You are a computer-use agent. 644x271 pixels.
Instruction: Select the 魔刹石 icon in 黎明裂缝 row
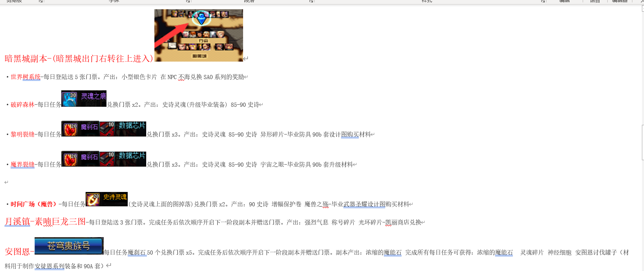[80, 129]
